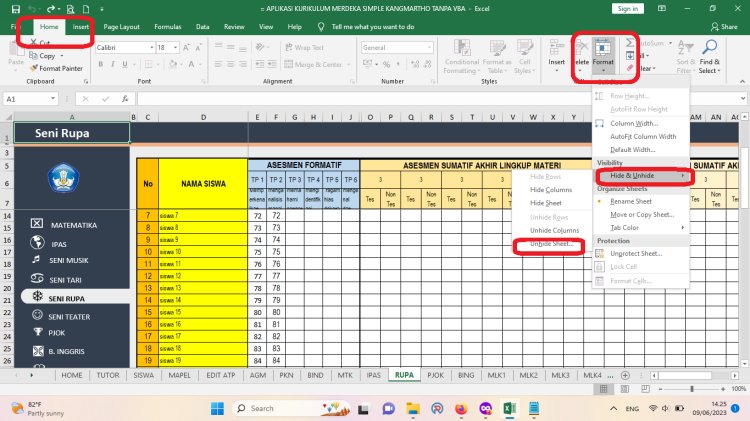Switch to the Page Layout ribbon tab
This screenshot has width=750, height=421.
pos(122,27)
